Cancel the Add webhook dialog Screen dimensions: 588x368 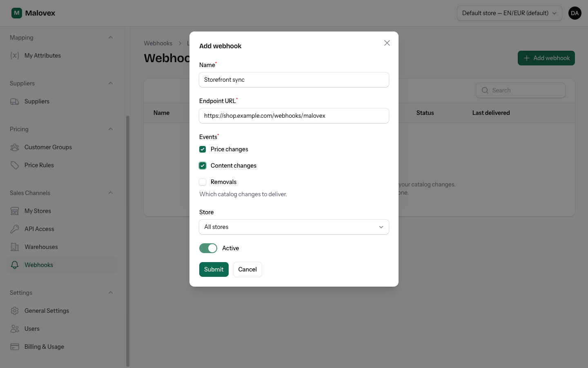[247, 269]
